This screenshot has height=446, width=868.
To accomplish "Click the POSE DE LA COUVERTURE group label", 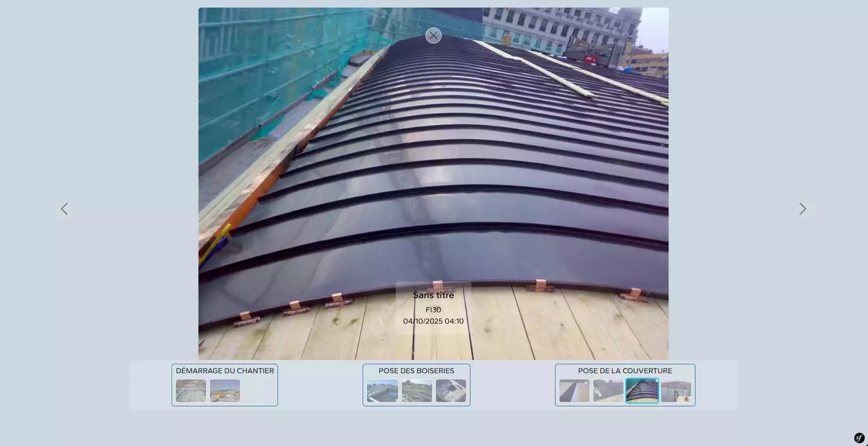I will pyautogui.click(x=625, y=371).
